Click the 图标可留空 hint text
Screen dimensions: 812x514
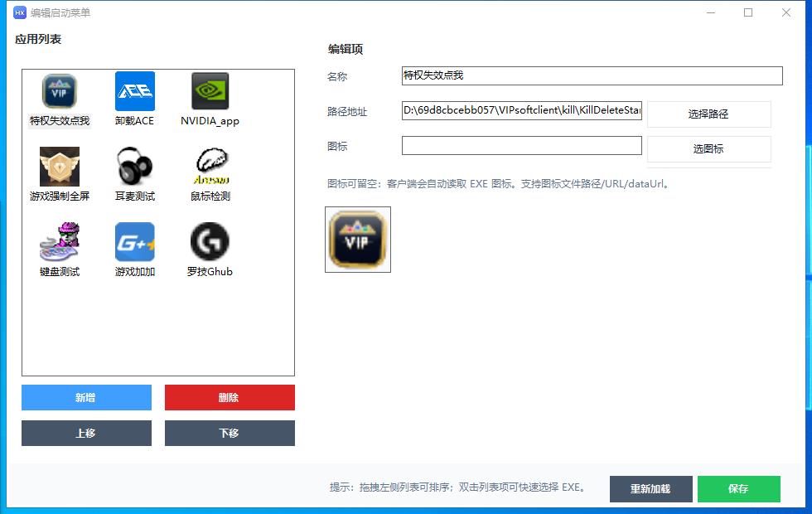499,184
